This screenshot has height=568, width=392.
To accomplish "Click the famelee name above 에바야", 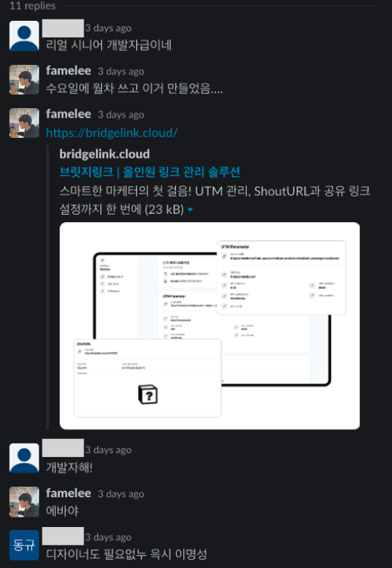I will (69, 493).
